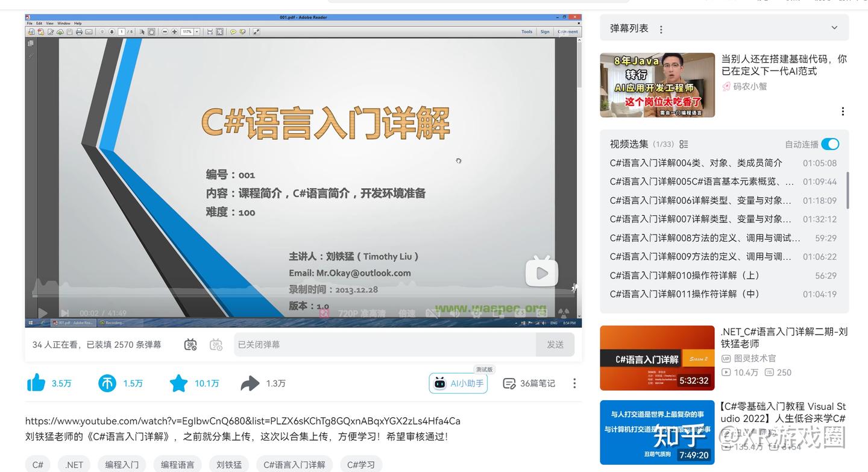Toggle the favorite star showing 10.1万

[178, 383]
